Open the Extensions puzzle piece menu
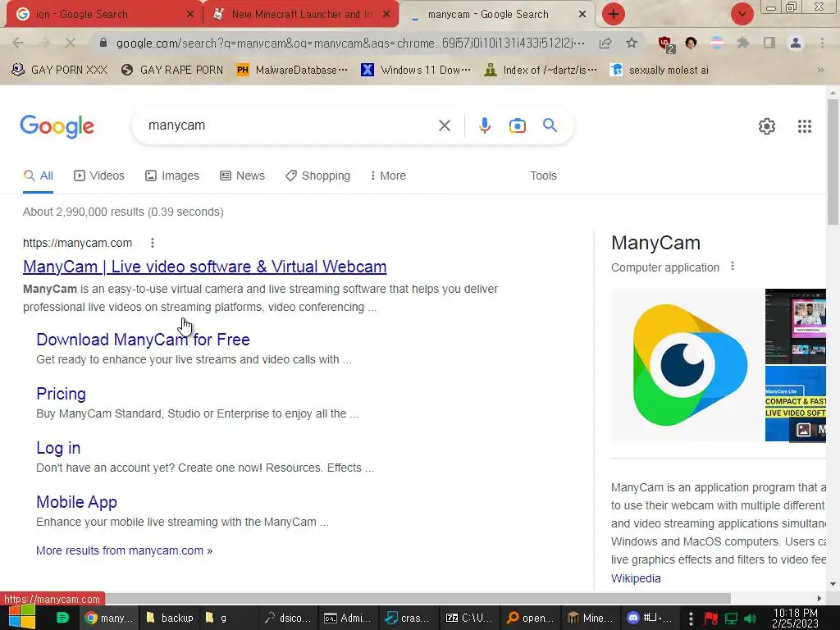Image resolution: width=840 pixels, height=630 pixels. click(x=742, y=43)
